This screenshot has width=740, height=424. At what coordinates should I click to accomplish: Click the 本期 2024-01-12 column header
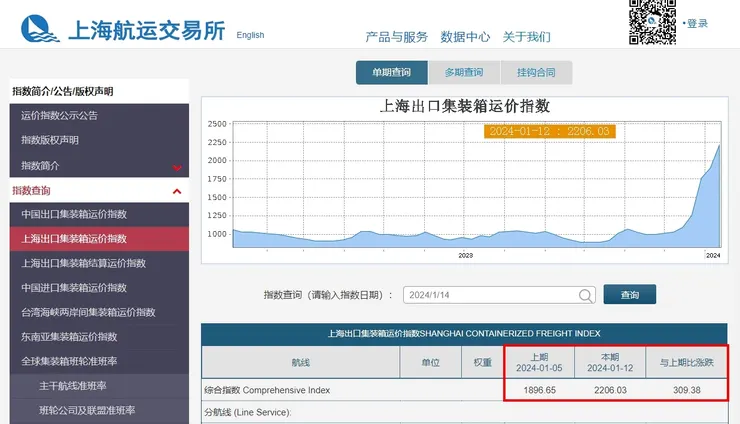pos(610,363)
